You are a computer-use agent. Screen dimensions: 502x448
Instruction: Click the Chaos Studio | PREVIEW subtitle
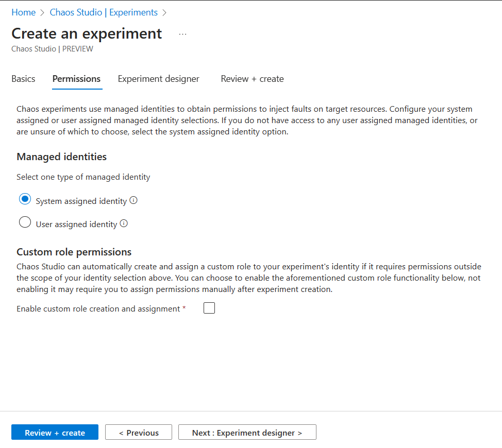click(52, 49)
